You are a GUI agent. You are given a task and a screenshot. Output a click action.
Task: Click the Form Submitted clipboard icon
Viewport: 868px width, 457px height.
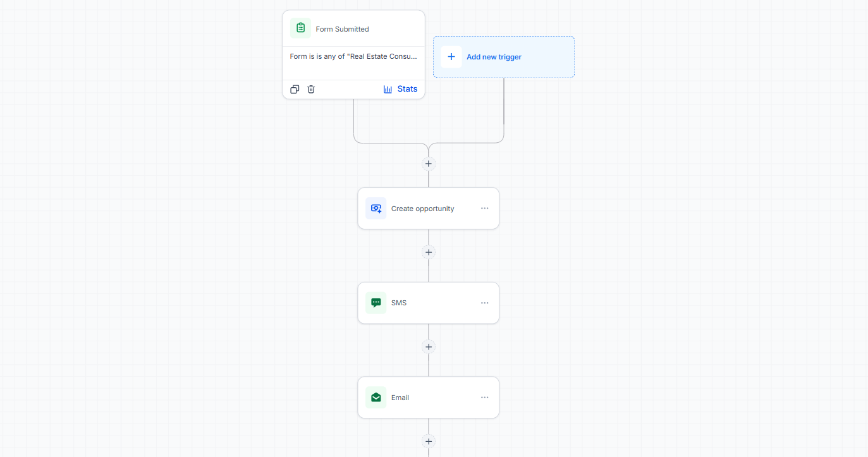coord(300,28)
